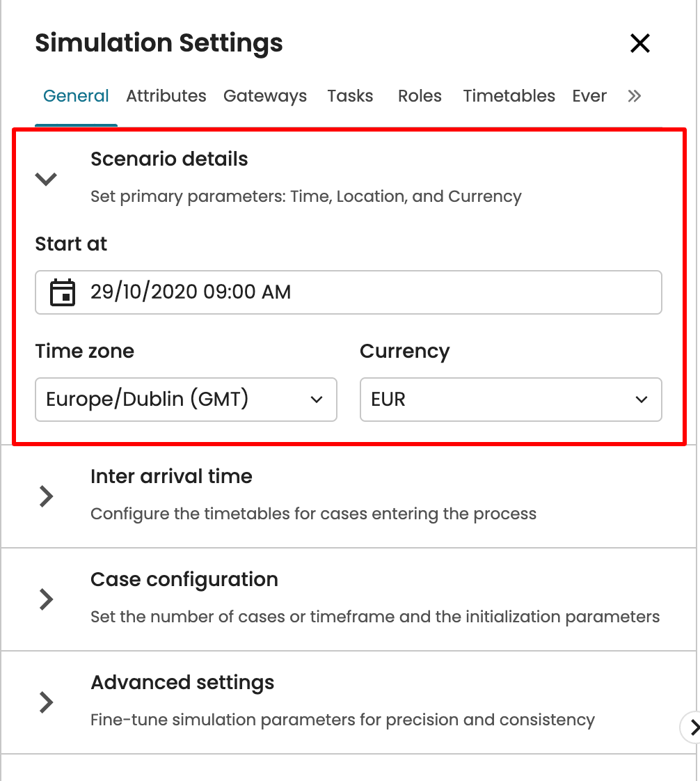The height and width of the screenshot is (781, 700).
Task: Show more tabs with double-chevron icon
Action: [x=634, y=96]
